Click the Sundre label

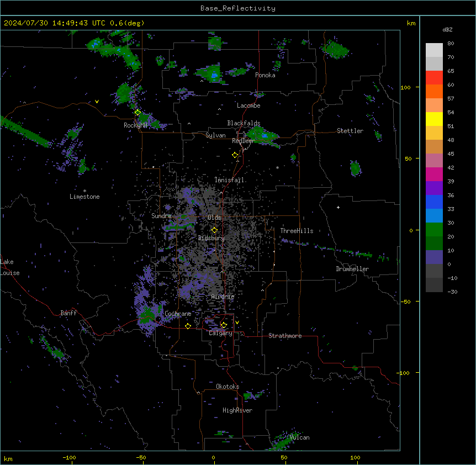tap(161, 216)
